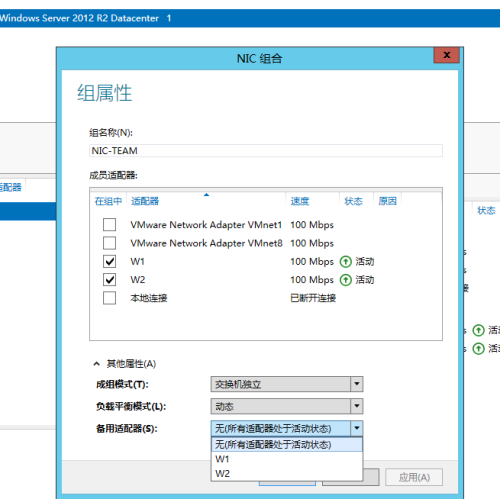Select 无(所有适配器处于活动状态) in the open list
The width and height of the screenshot is (500, 499).
point(287,445)
